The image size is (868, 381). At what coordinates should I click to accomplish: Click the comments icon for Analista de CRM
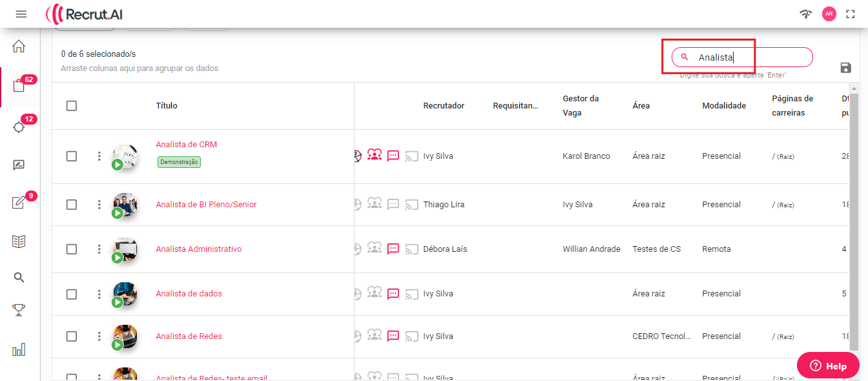(x=393, y=156)
